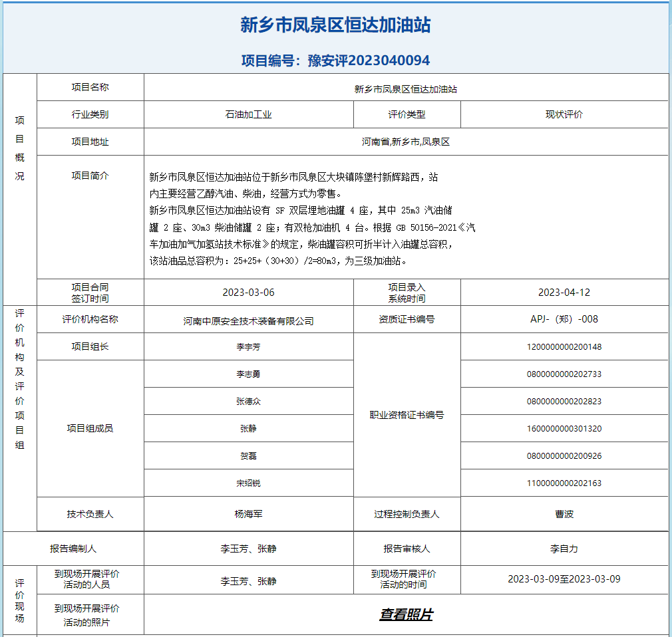Screen dimensions: 672x637
Task: Select on-site personnel in 活动的人员 row
Action: point(249,581)
